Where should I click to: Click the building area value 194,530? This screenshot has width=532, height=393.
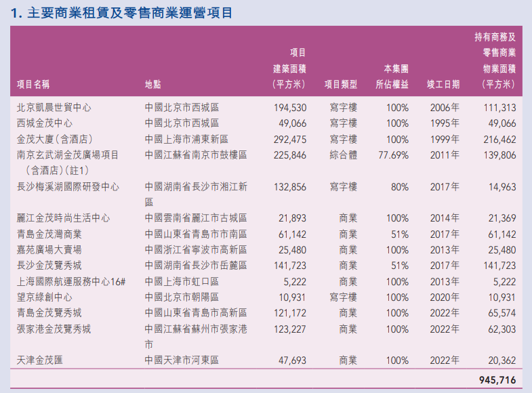290,108
